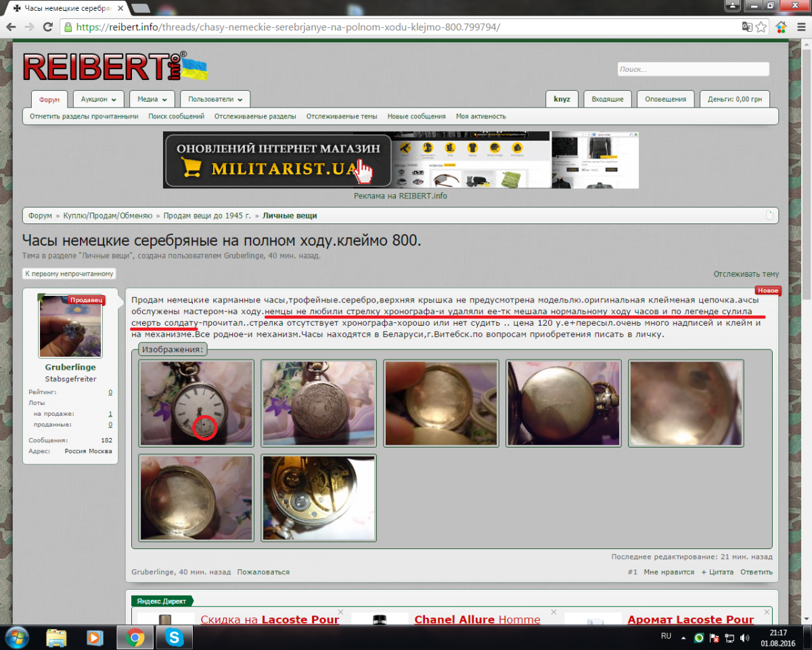Open Skype from taskbar
Screen dimensions: 812x650
(175, 637)
